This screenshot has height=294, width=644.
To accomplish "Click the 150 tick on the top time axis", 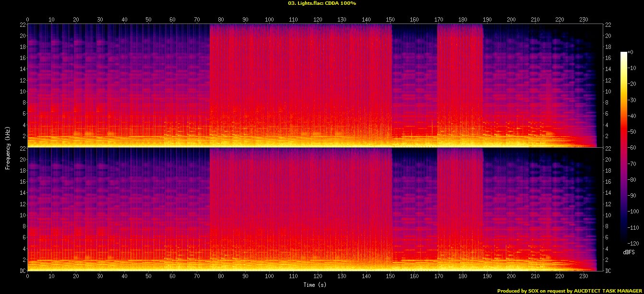I will [391, 20].
